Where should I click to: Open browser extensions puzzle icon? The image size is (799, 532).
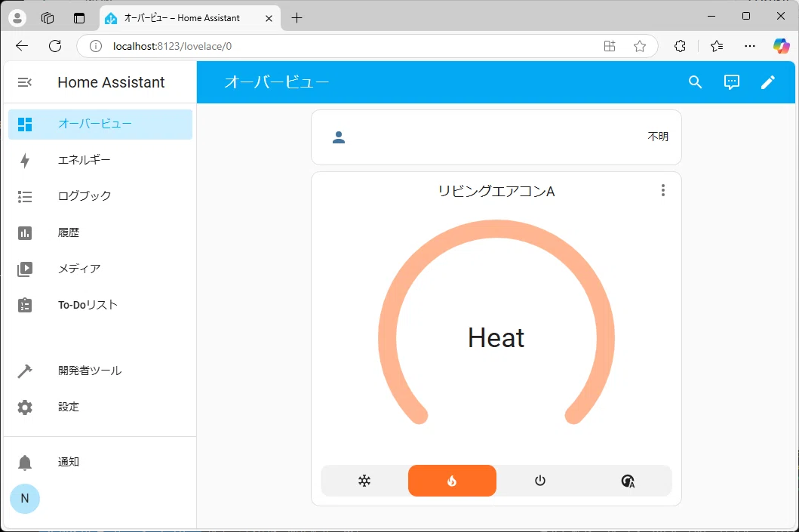680,46
